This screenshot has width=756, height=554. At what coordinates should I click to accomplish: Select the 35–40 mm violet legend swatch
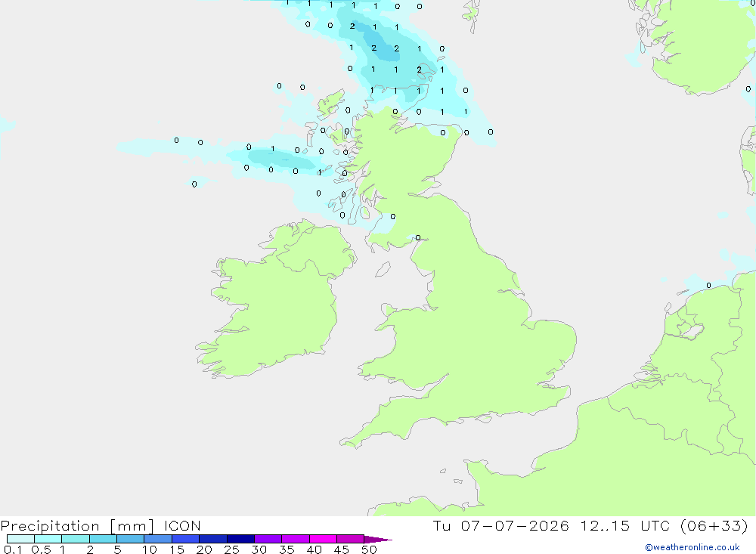click(296, 539)
